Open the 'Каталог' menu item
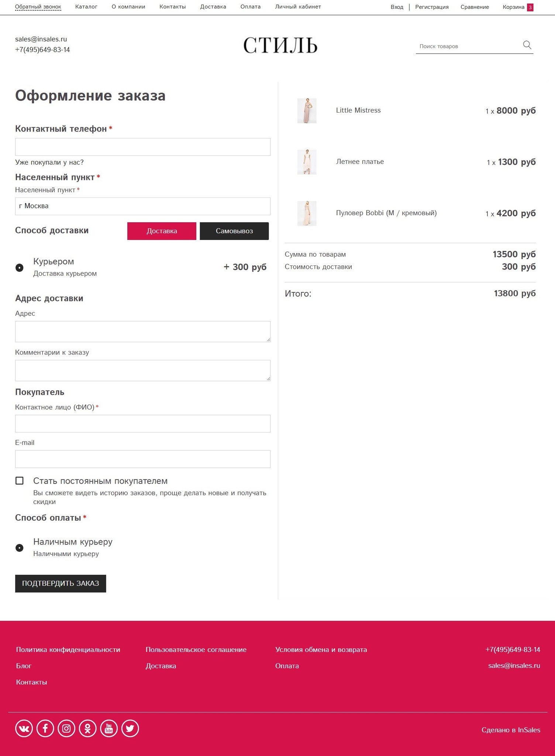Viewport: 555px width, 756px height. (86, 7)
